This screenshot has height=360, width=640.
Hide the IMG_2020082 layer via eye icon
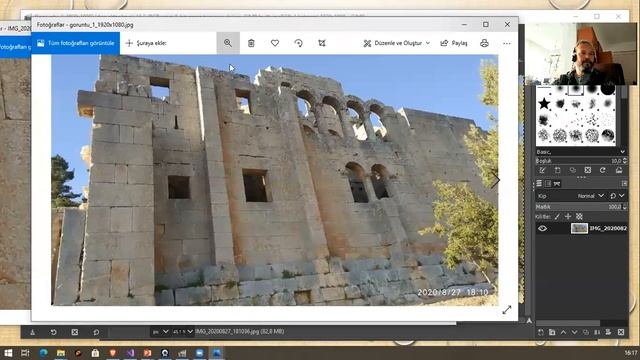pyautogui.click(x=542, y=229)
